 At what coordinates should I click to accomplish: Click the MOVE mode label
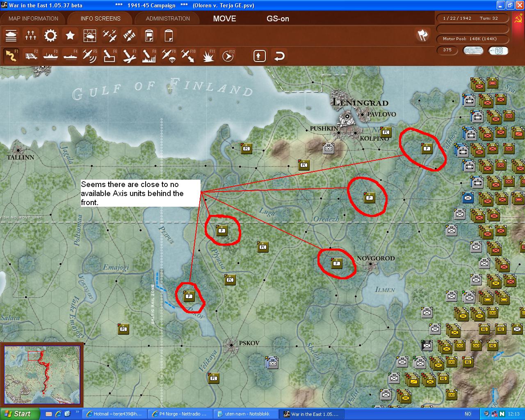click(x=225, y=18)
